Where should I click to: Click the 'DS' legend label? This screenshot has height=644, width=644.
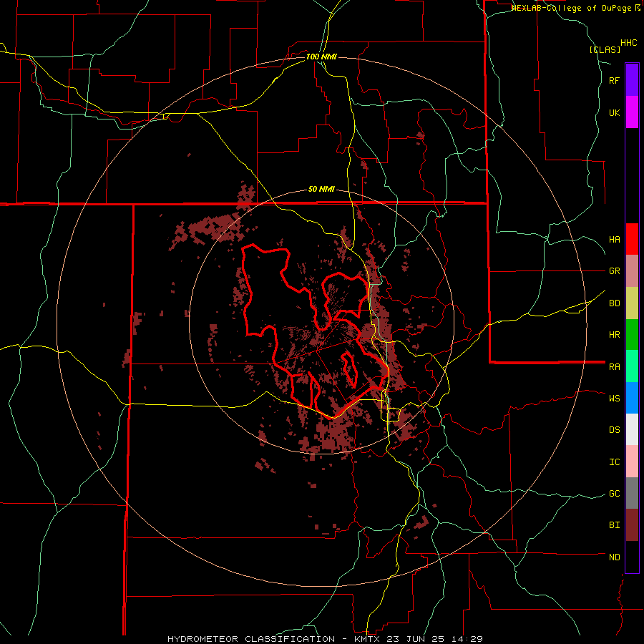(614, 430)
